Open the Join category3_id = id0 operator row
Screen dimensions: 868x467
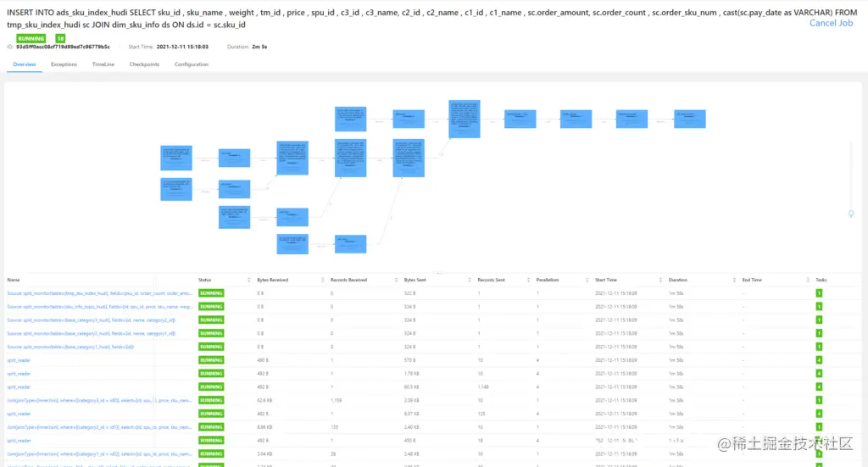tap(100, 400)
